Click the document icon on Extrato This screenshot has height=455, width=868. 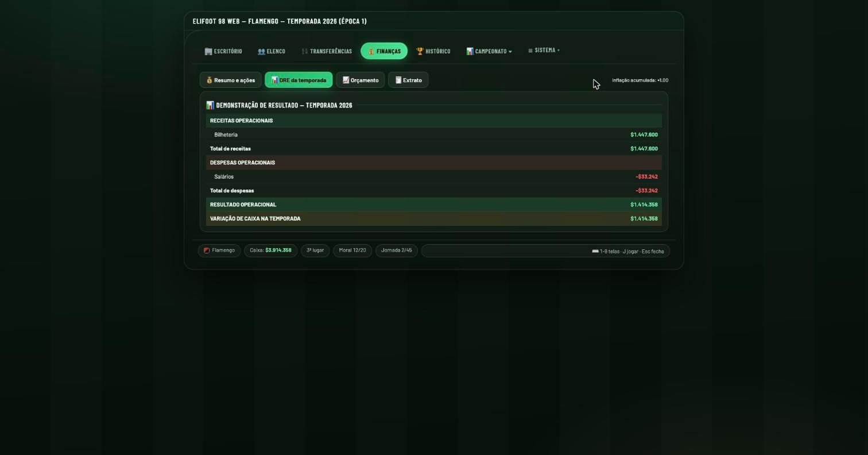coord(398,80)
